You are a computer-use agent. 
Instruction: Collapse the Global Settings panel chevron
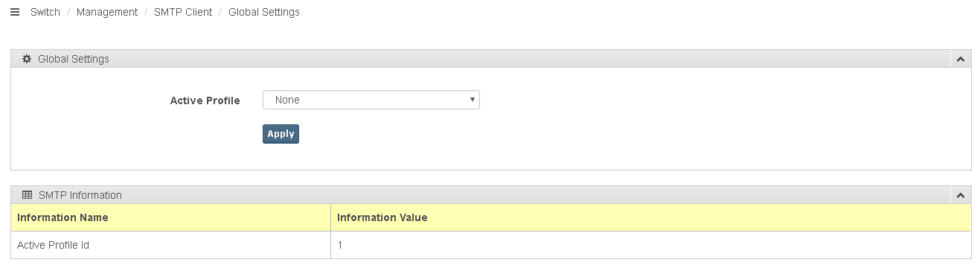(x=960, y=59)
